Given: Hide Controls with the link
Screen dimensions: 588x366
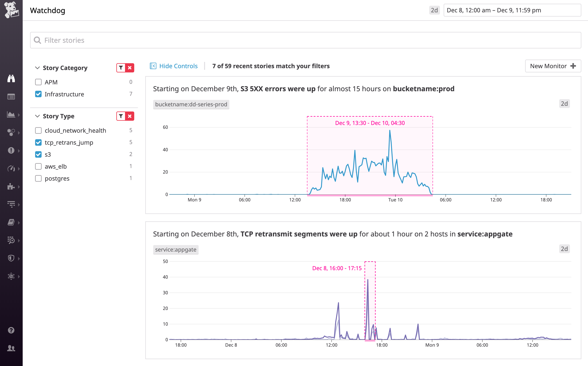Looking at the screenshot, I should pyautogui.click(x=178, y=66).
